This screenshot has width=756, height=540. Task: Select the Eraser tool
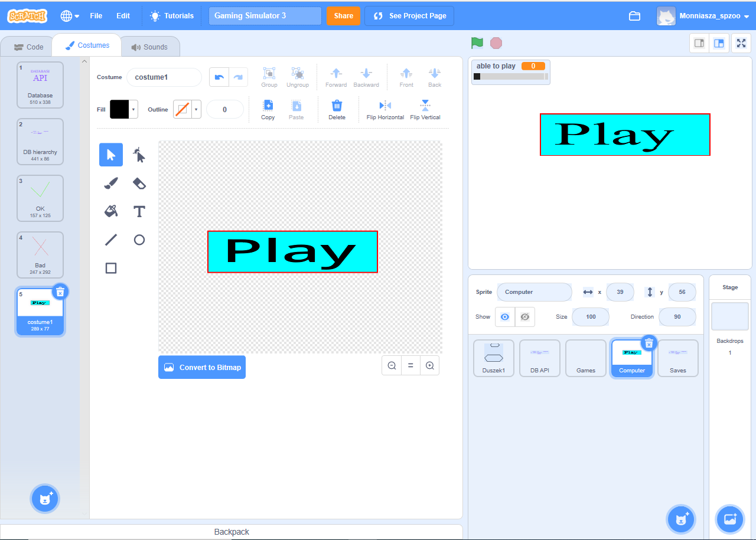coord(139,184)
